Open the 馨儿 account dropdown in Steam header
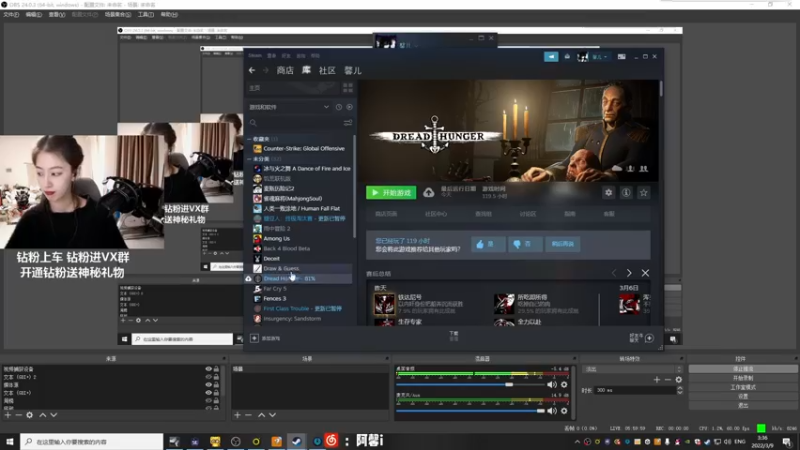800x450 pixels. [598, 57]
